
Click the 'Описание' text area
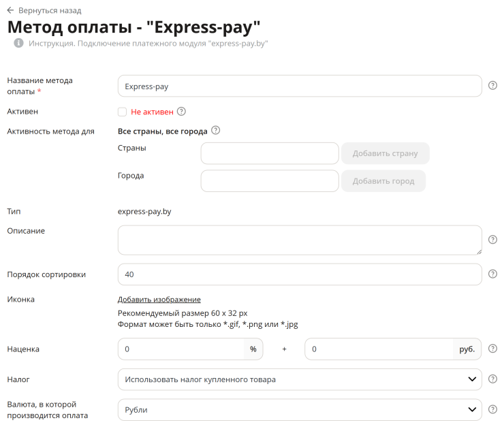point(300,240)
